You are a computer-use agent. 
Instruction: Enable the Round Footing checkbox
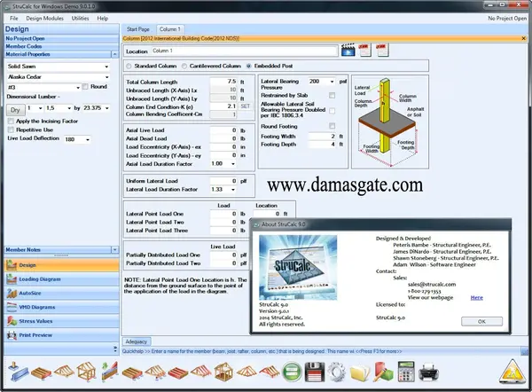click(x=332, y=126)
